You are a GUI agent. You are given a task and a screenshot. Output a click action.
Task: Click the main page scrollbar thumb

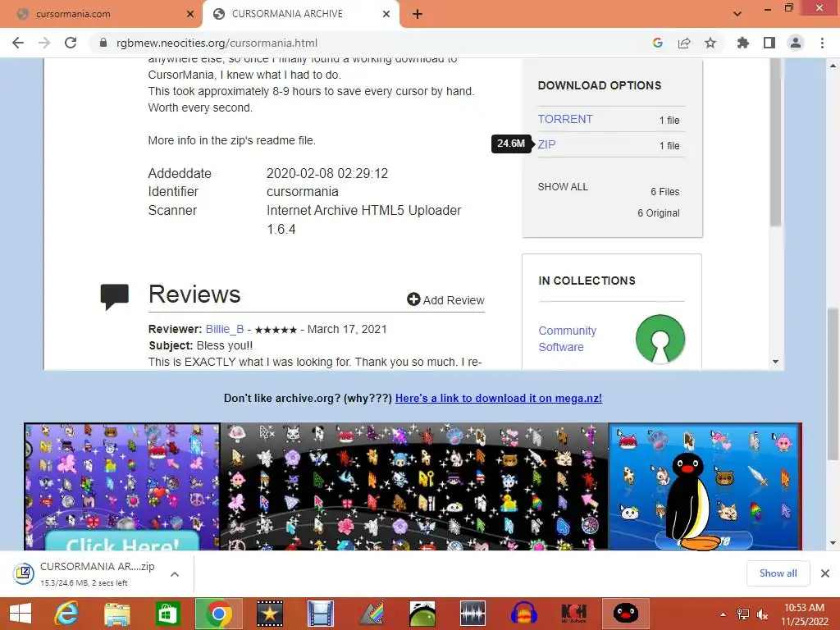point(833,383)
